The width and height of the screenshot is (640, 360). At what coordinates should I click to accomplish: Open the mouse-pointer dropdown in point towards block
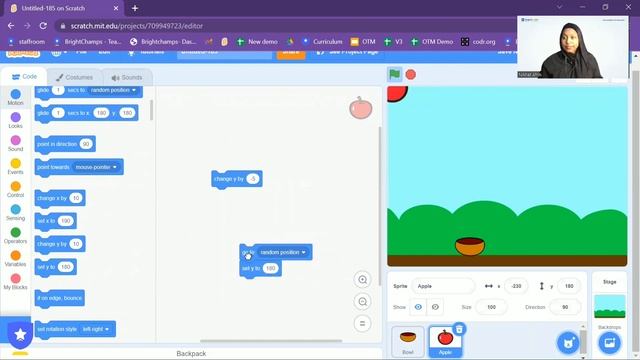97,167
